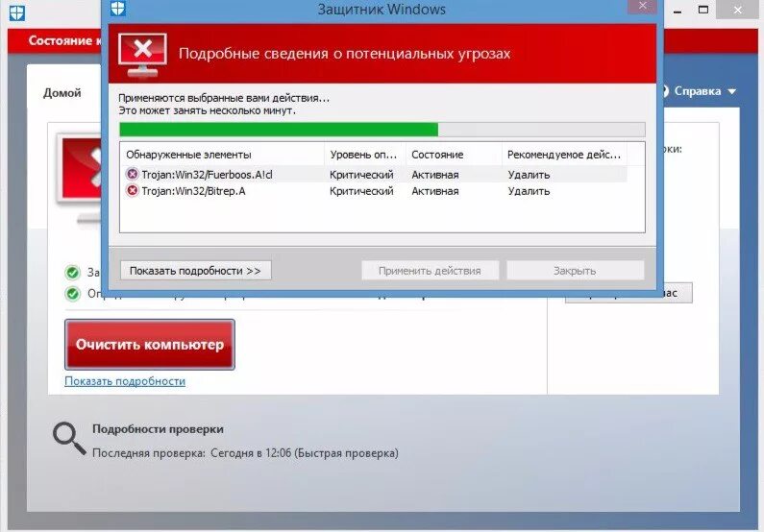Click the Подробности проверки heading
764x532 pixels.
point(158,429)
